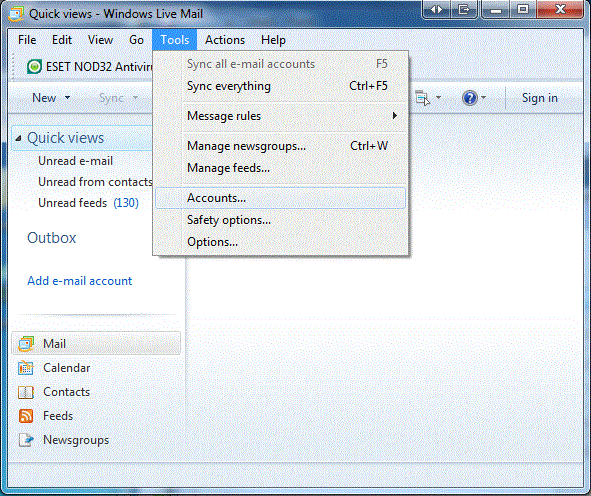The width and height of the screenshot is (591, 496).
Task: Click the New toolbar button
Action: [x=44, y=98]
